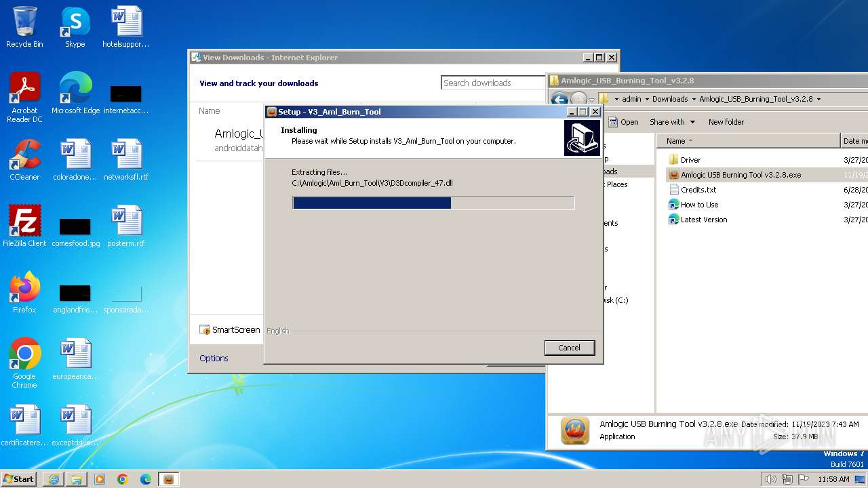Launch Acrobat Reader DC from desktop
868x488 pixels.
(24, 98)
